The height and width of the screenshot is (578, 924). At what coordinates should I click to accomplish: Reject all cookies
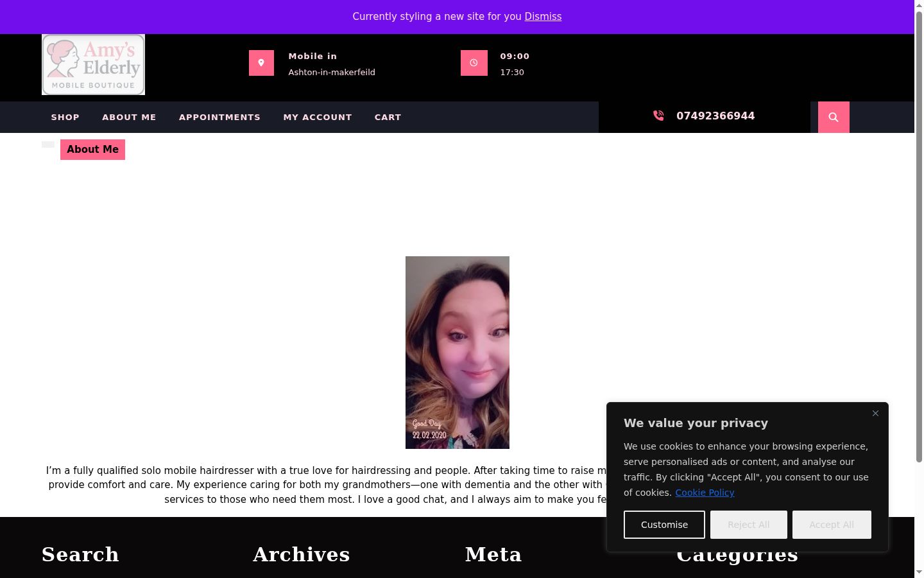pyautogui.click(x=748, y=525)
